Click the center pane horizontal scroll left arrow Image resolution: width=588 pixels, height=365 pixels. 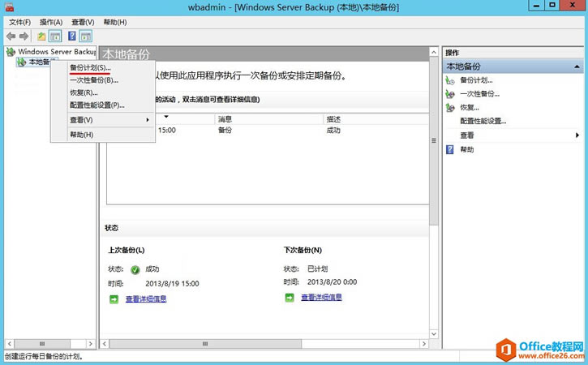tap(105, 344)
